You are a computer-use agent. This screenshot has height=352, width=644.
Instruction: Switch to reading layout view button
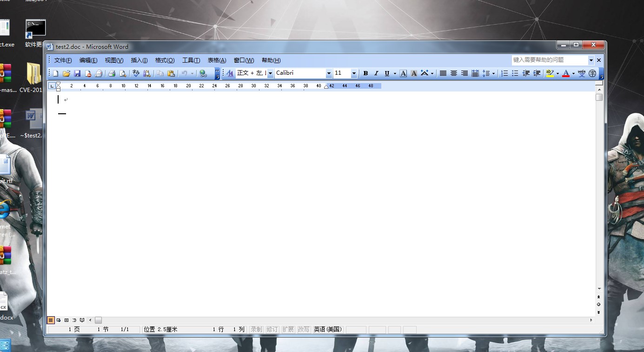click(x=82, y=320)
